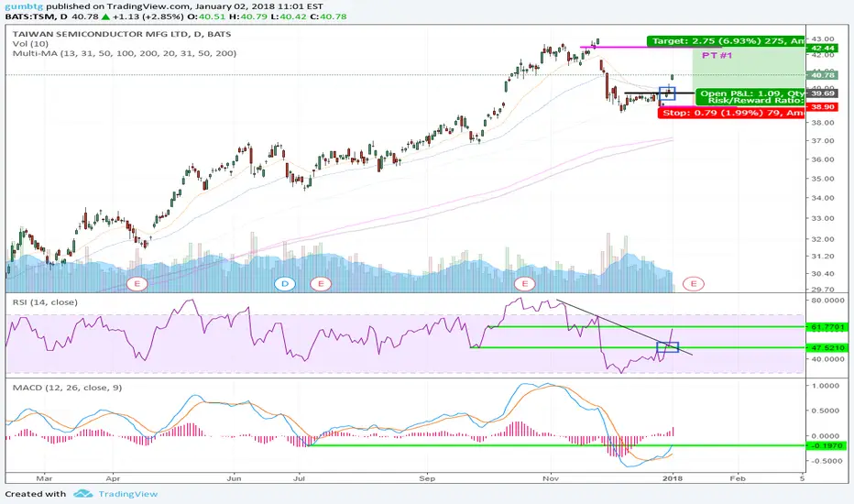854x504 pixels.
Task: Click the 40.78 current price tag
Action: click(x=823, y=75)
